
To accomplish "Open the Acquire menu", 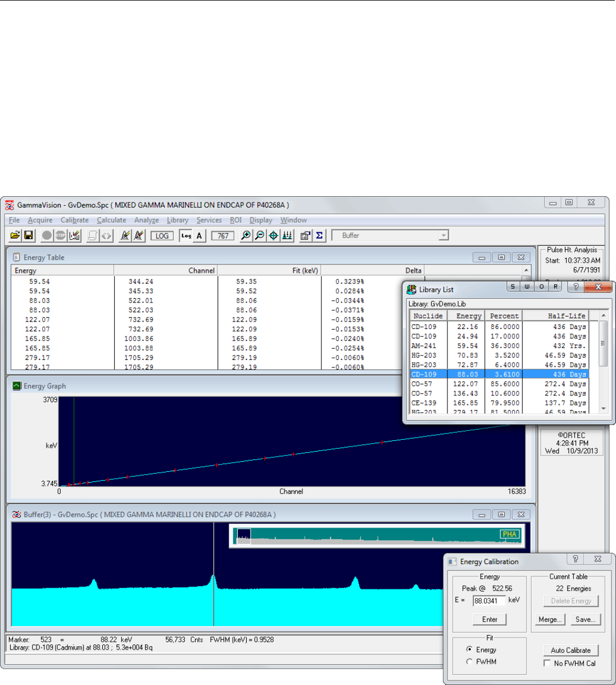I will 40,220.
